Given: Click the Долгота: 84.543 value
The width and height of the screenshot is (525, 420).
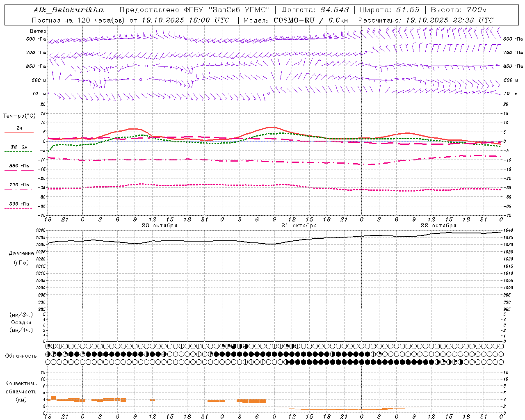Looking at the screenshot, I should (x=315, y=10).
